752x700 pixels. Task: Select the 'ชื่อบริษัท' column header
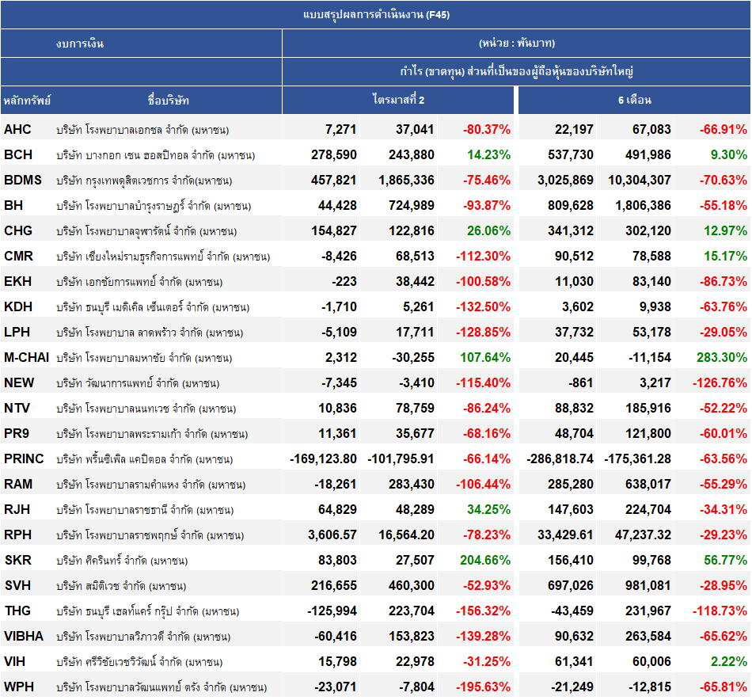pos(168,101)
